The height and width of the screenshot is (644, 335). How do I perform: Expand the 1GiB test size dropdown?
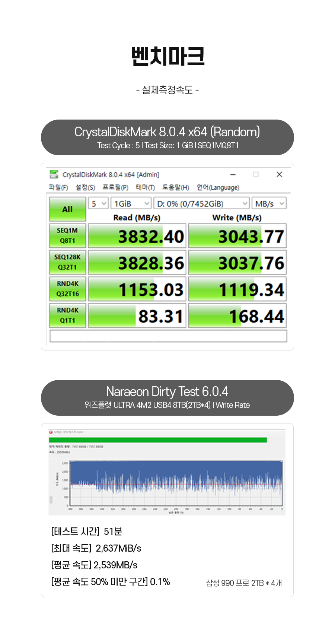pos(131,203)
